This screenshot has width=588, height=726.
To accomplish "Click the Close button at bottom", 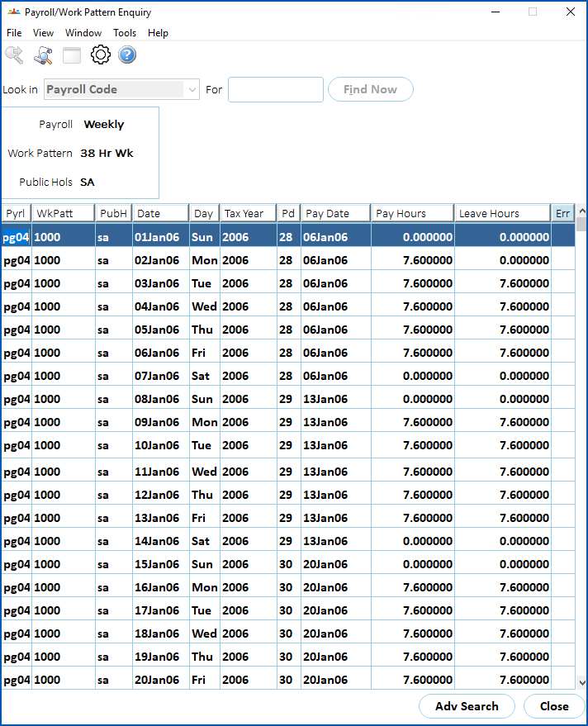I will (x=554, y=706).
